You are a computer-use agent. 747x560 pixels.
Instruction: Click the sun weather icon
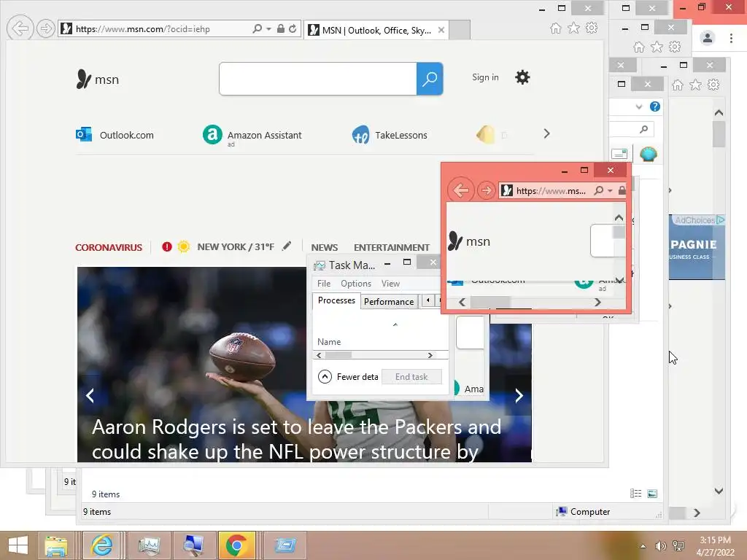pos(183,246)
